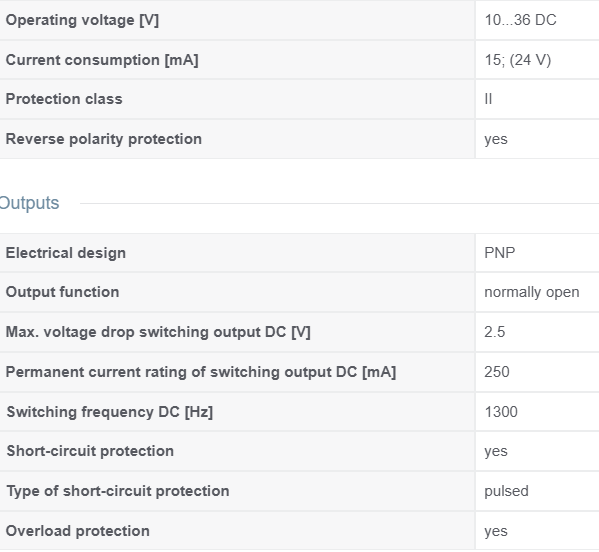
Task: Click Type of short-circuit protection label
Action: tap(118, 491)
